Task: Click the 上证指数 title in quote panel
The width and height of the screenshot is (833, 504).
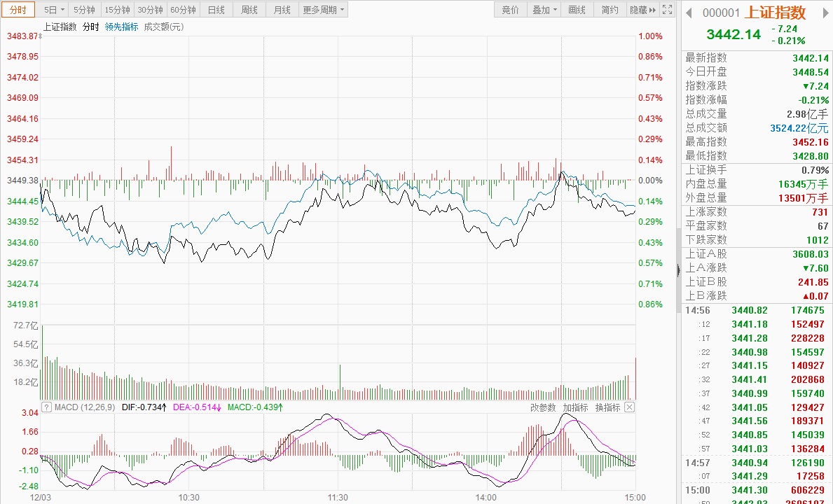Action: pos(776,12)
